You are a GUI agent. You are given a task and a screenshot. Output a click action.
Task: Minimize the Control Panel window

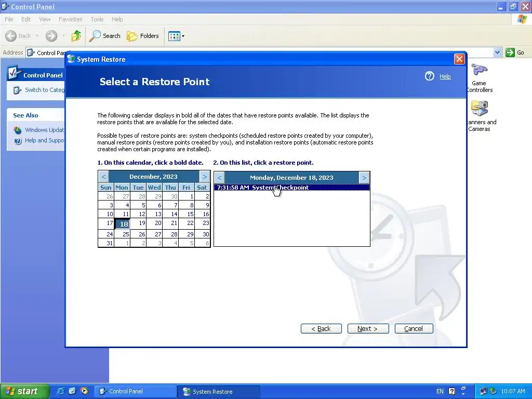(x=501, y=6)
